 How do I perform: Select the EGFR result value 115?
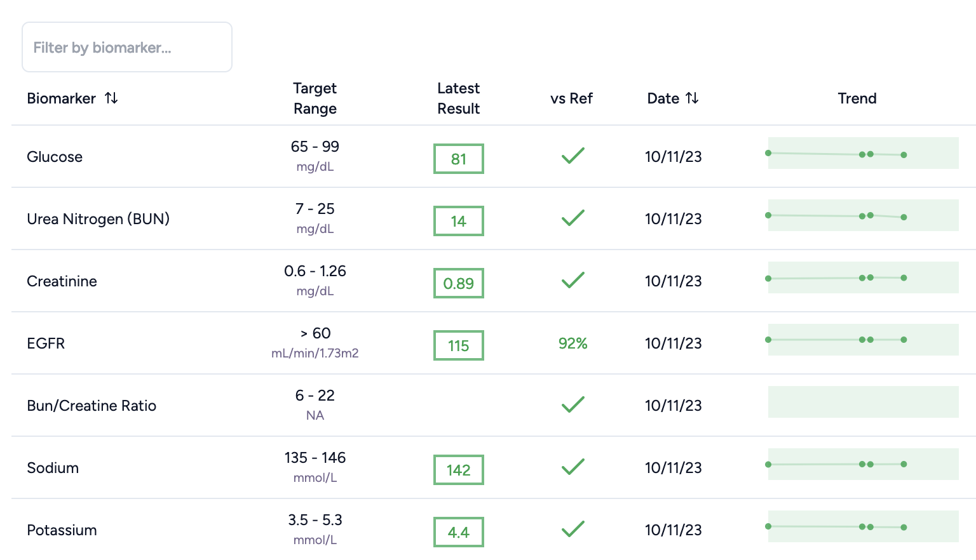point(458,345)
